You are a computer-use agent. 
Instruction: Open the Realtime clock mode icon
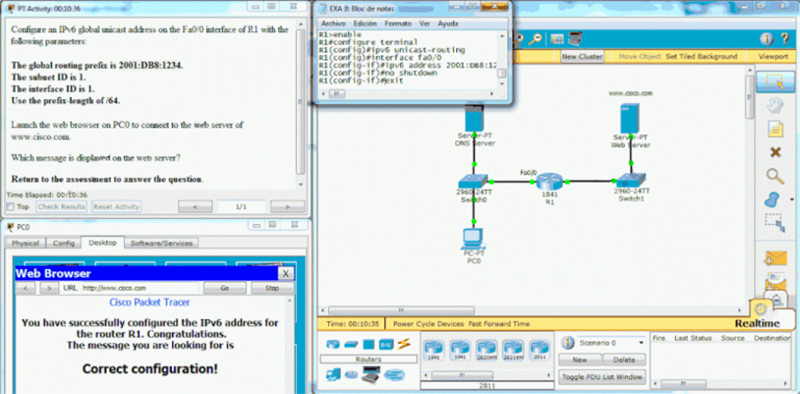[x=760, y=309]
